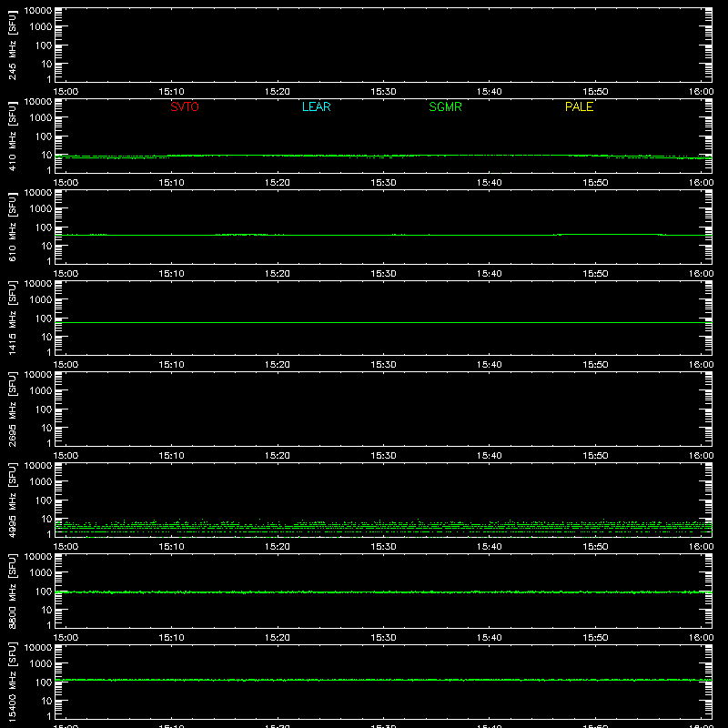Screen dimensions: 728x728
Task: Click 15:00 under the 245 MHz panel
Action: (x=66, y=92)
